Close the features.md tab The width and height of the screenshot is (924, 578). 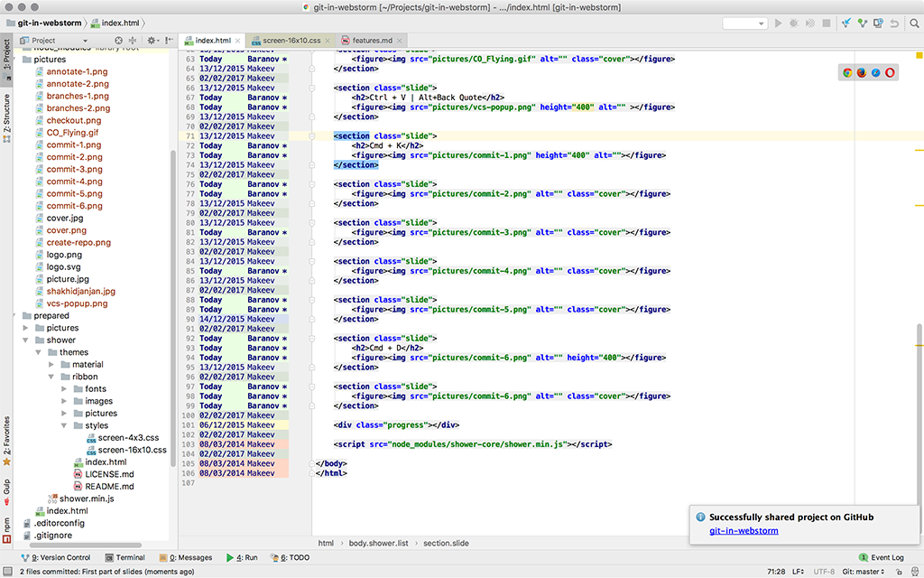400,41
